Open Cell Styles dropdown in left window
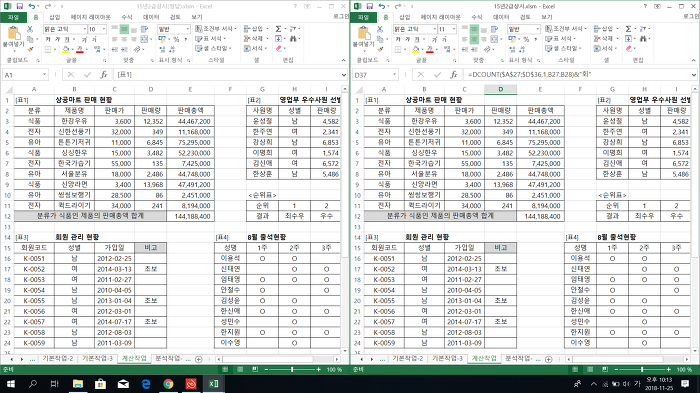The width and height of the screenshot is (700, 393). [x=213, y=49]
